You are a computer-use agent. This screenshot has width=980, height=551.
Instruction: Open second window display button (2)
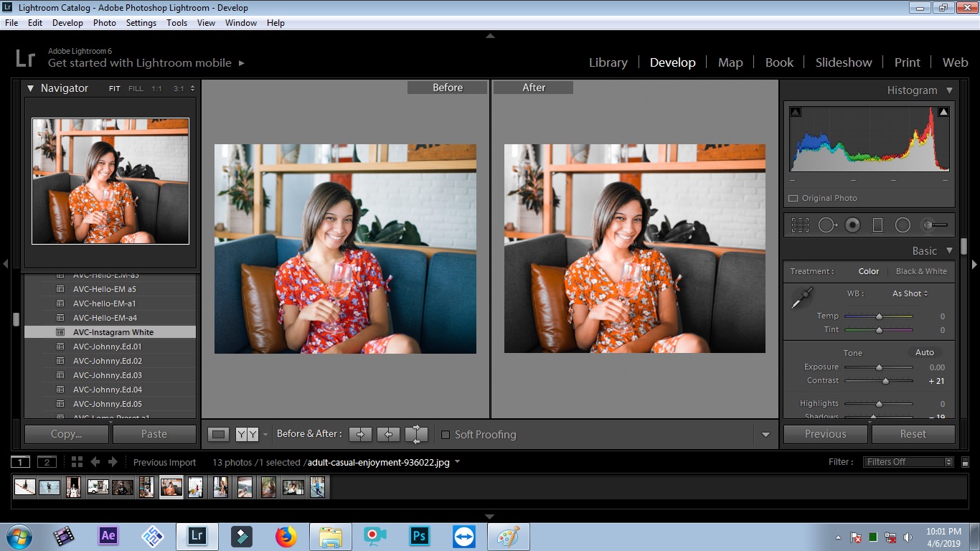[x=47, y=462]
